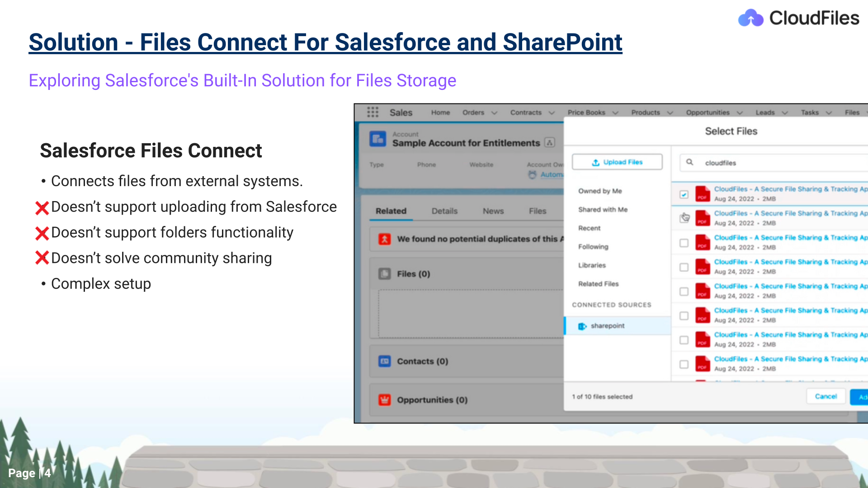Screen dimensions: 868x488
Task: Expand the Leads tab dropdown chevron
Action: click(x=785, y=113)
